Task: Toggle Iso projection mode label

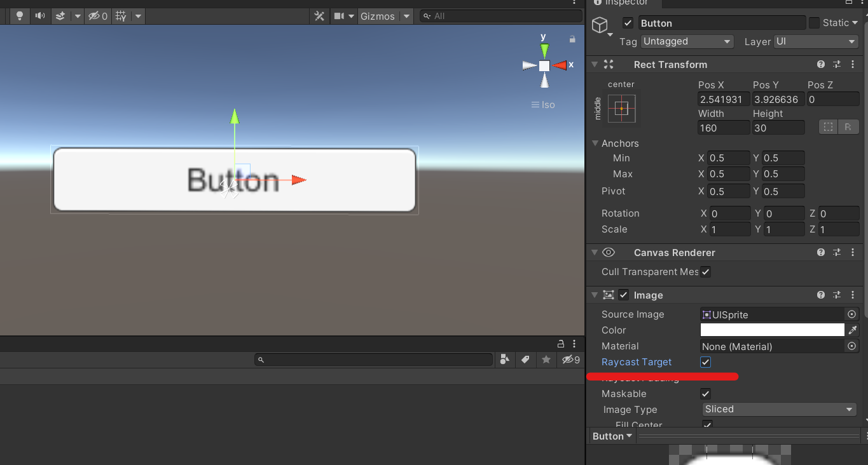Action: click(x=543, y=105)
